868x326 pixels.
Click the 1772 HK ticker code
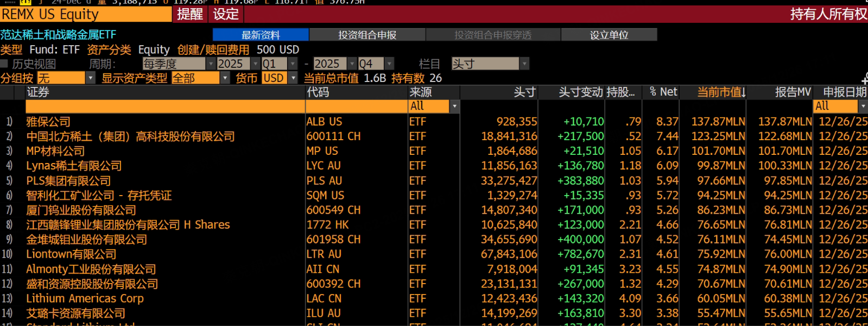click(327, 224)
